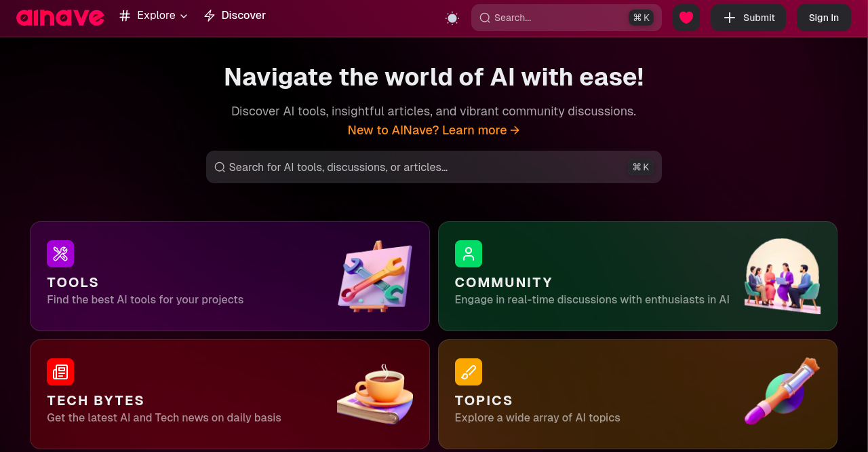Click the purple Tools wrench icon
This screenshot has height=452, width=868.
[x=60, y=254]
